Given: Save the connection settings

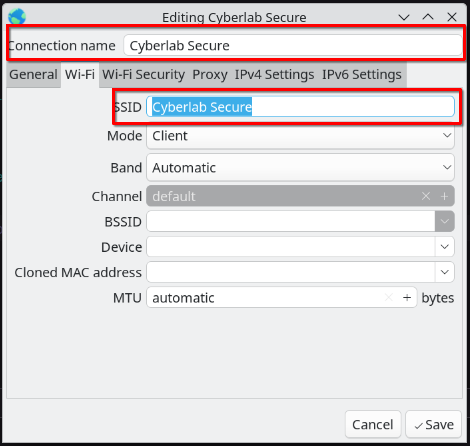Looking at the screenshot, I should [x=433, y=425].
